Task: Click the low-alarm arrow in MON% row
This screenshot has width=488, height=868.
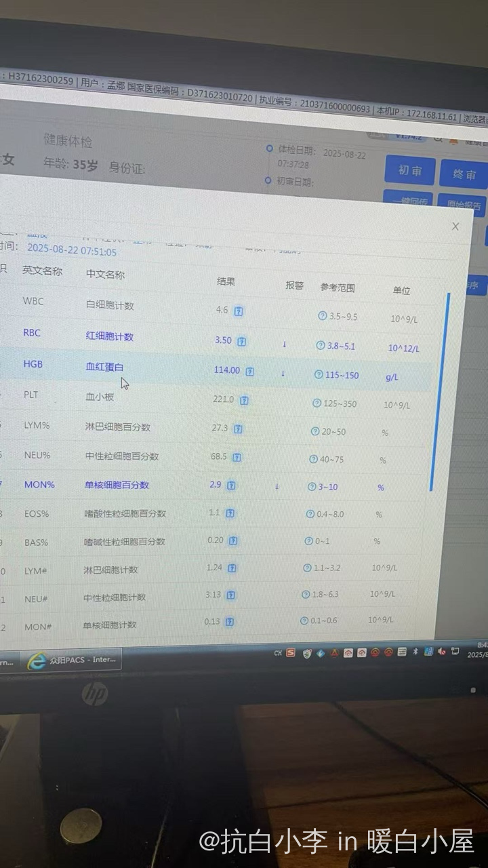Action: (x=277, y=486)
